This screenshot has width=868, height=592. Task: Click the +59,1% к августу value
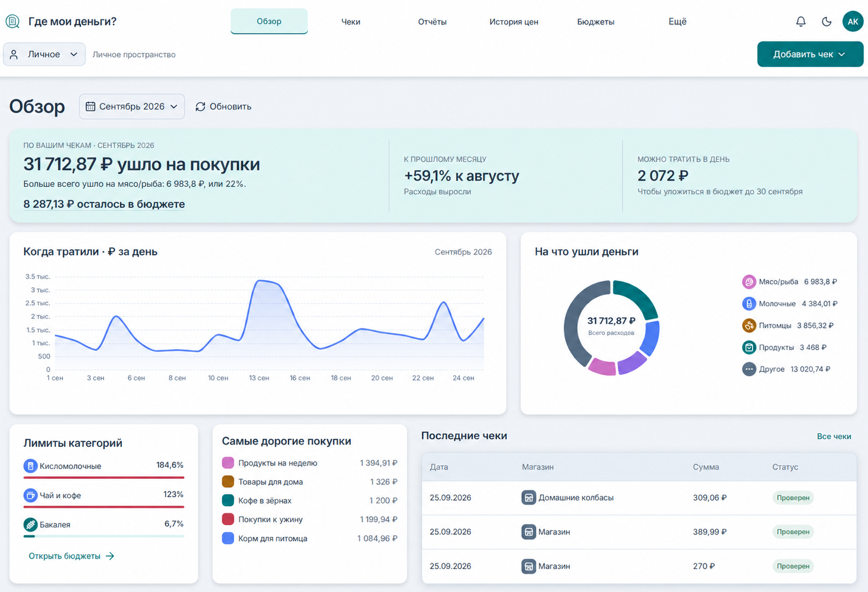[x=461, y=175]
